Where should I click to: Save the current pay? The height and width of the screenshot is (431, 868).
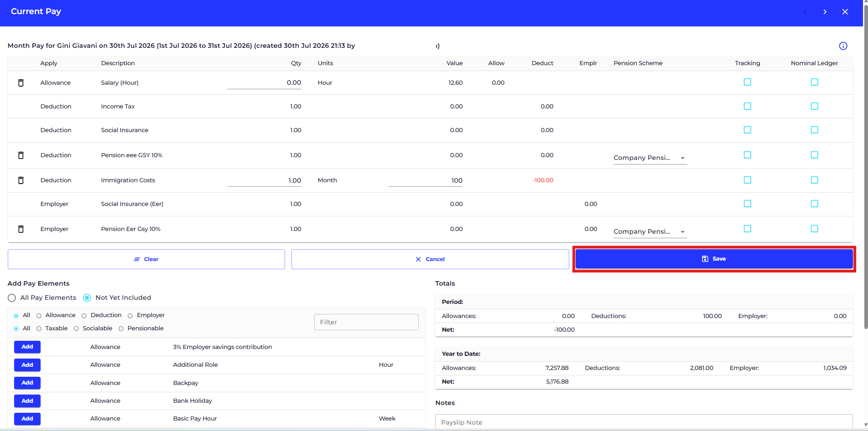click(x=714, y=259)
